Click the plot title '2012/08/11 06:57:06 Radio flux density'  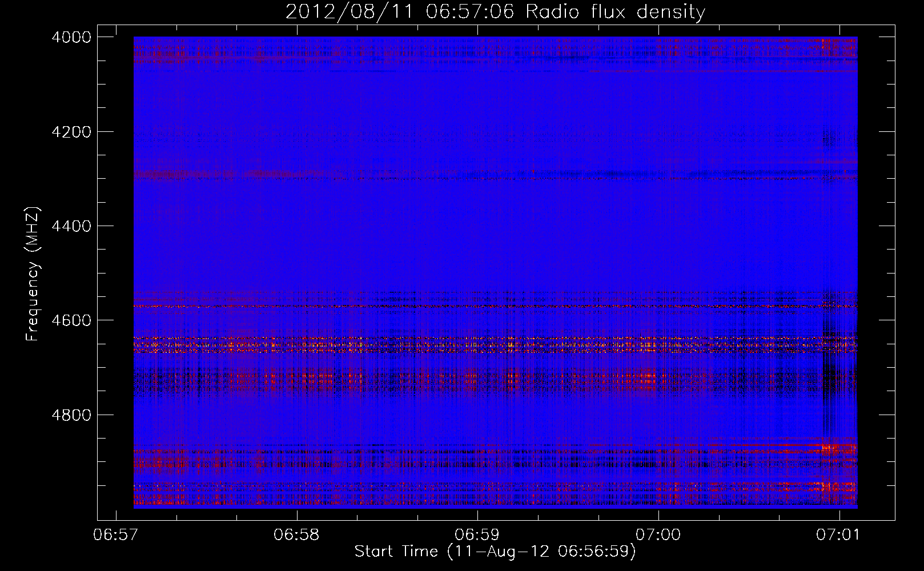(x=495, y=12)
